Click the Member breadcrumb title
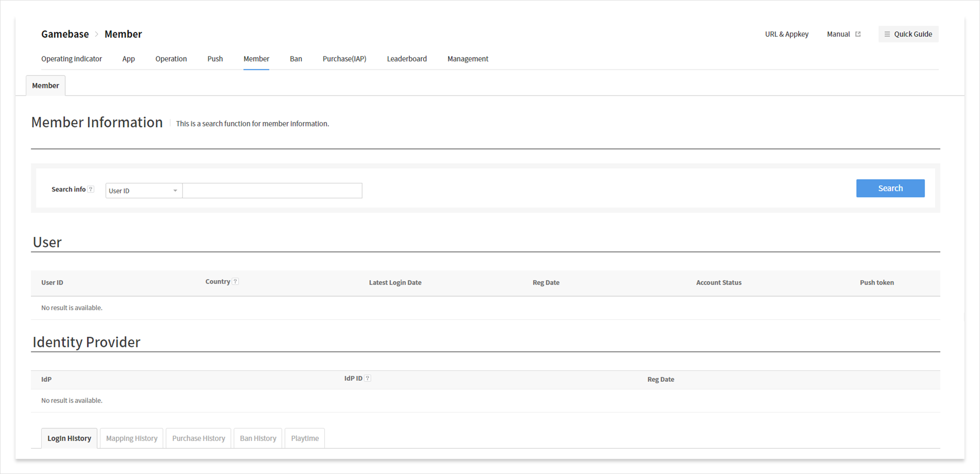The image size is (980, 474). (123, 34)
